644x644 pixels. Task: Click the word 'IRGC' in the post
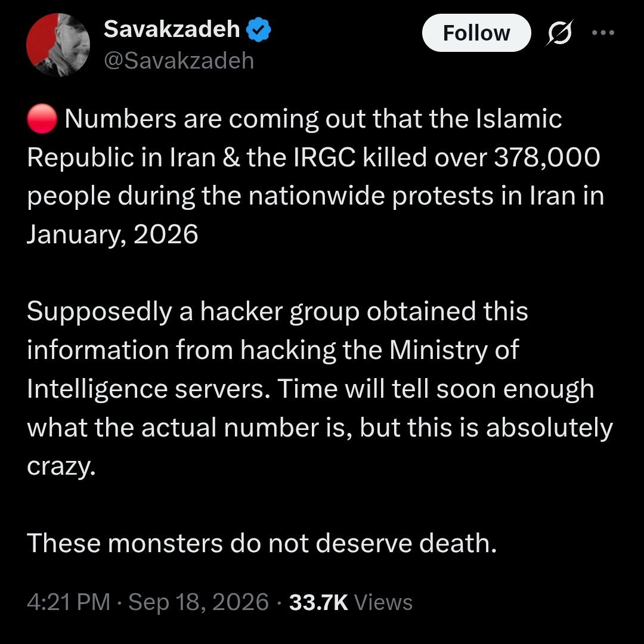pos(325,157)
